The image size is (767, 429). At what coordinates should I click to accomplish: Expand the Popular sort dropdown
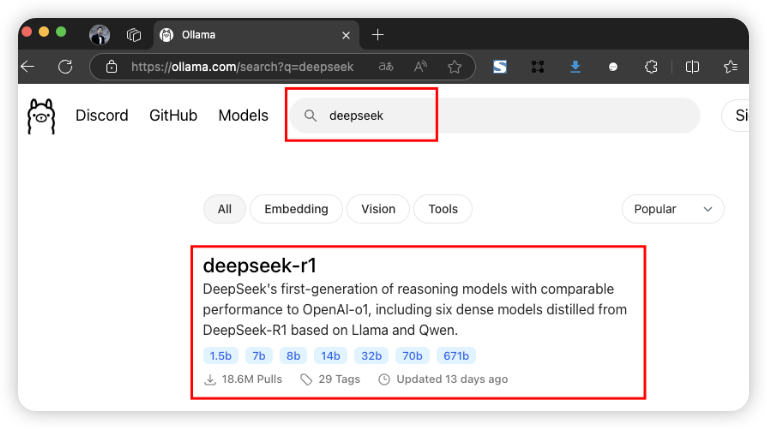672,209
